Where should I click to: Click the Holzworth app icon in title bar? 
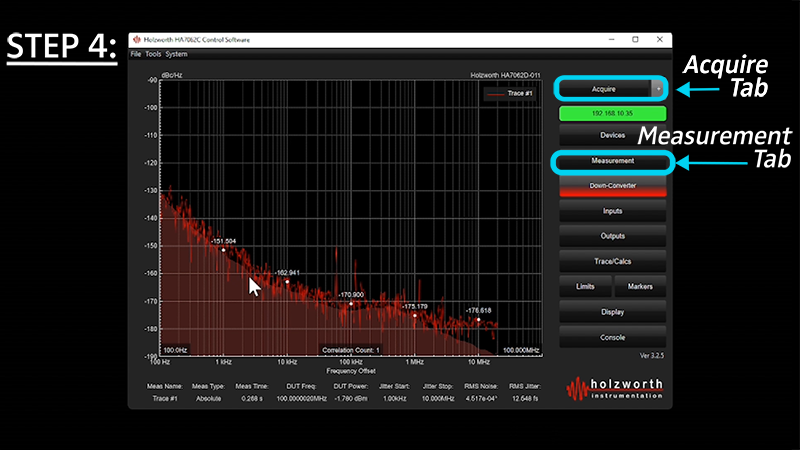click(136, 39)
